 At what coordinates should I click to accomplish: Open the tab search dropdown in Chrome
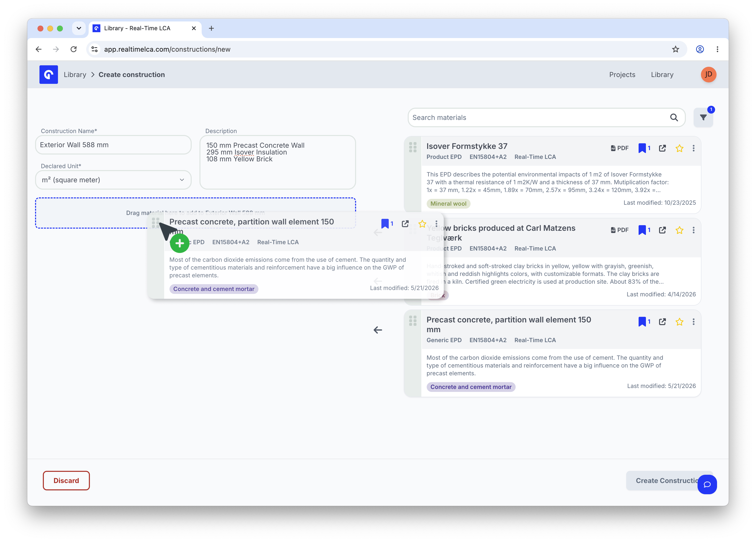(79, 28)
